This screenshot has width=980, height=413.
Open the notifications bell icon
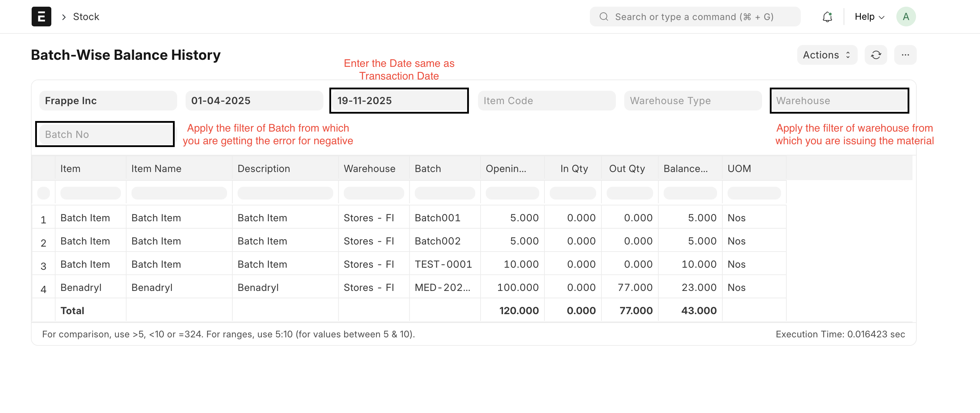[x=827, y=17]
